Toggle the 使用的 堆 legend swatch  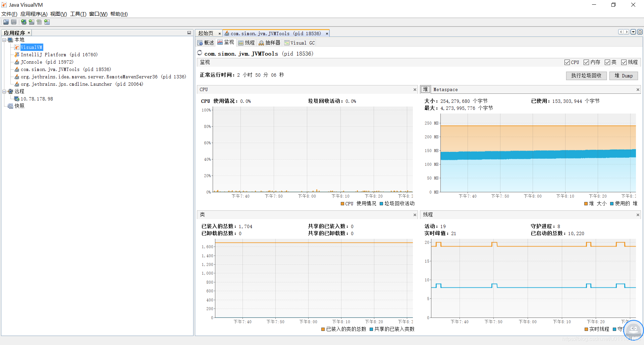click(x=612, y=204)
